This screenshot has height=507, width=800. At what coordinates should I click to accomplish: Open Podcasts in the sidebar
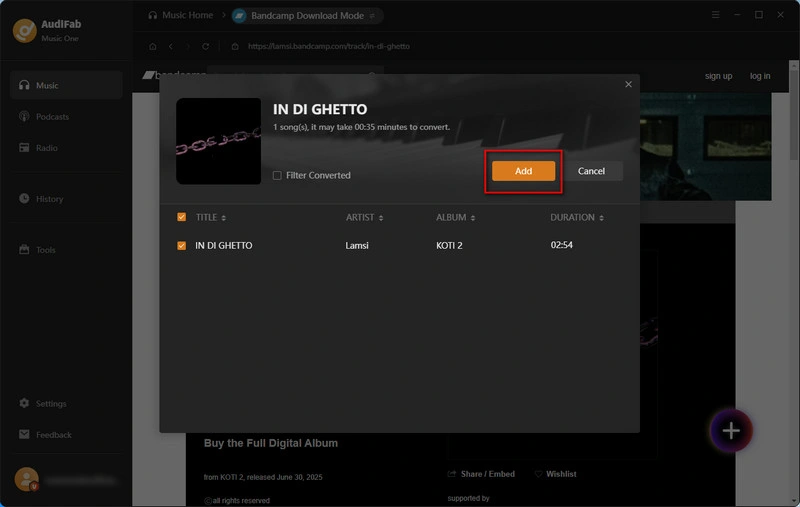66,116
